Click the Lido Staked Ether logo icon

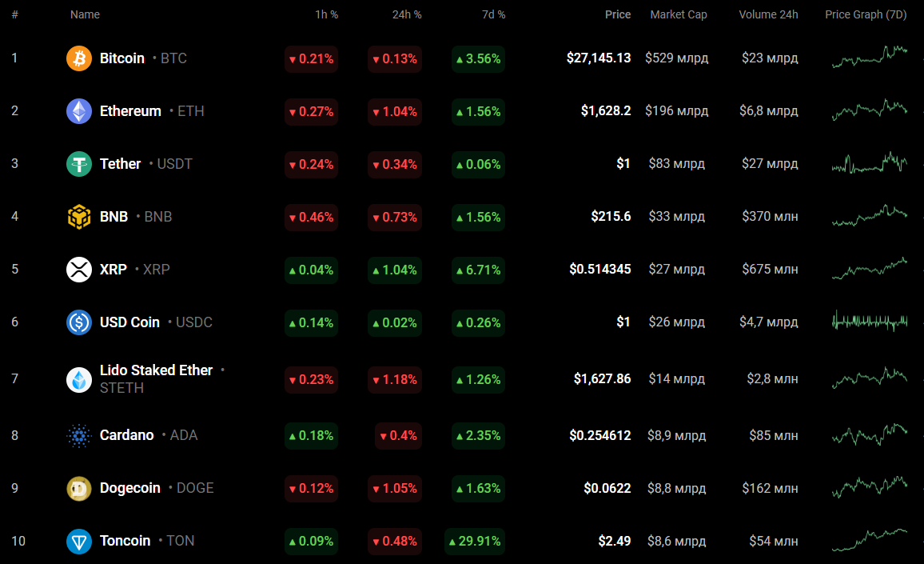79,379
